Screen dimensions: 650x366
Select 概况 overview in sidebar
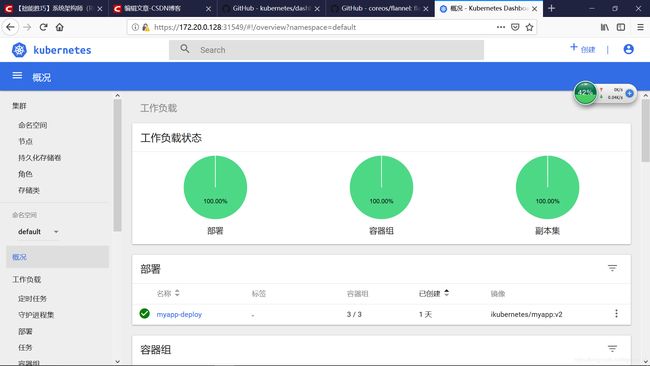58,257
